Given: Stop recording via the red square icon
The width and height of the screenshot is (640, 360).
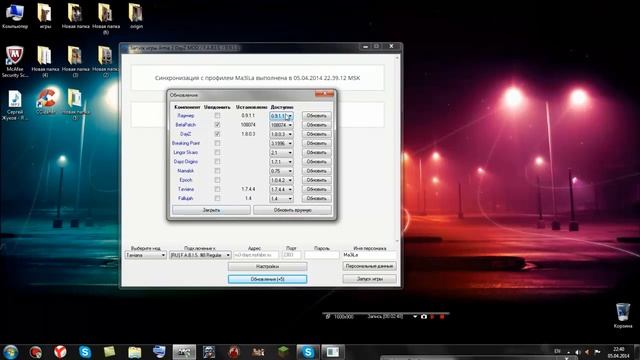Looking at the screenshot, I should coord(442,316).
